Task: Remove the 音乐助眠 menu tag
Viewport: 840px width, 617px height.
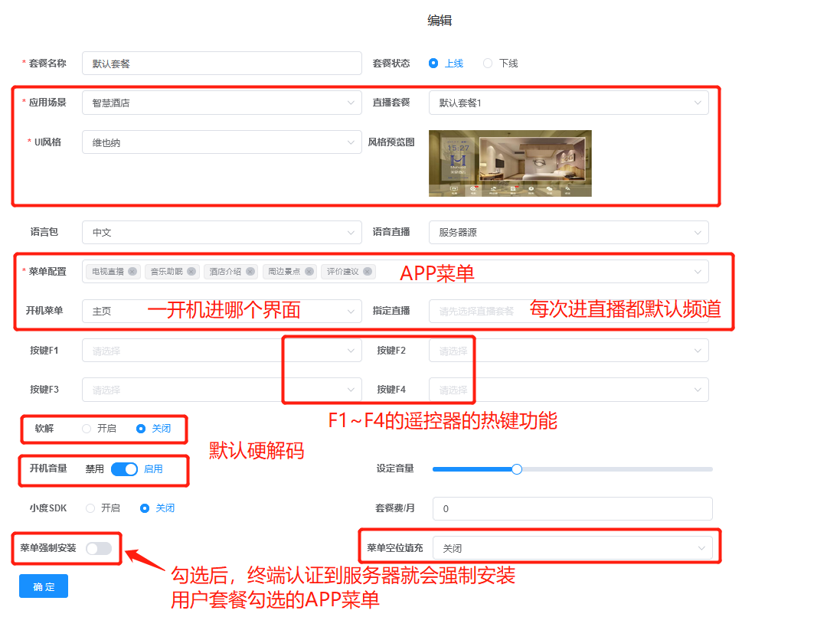Action: [x=191, y=272]
